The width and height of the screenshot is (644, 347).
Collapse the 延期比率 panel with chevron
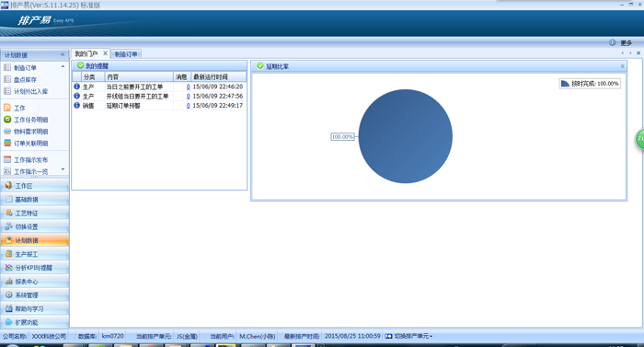click(x=622, y=66)
